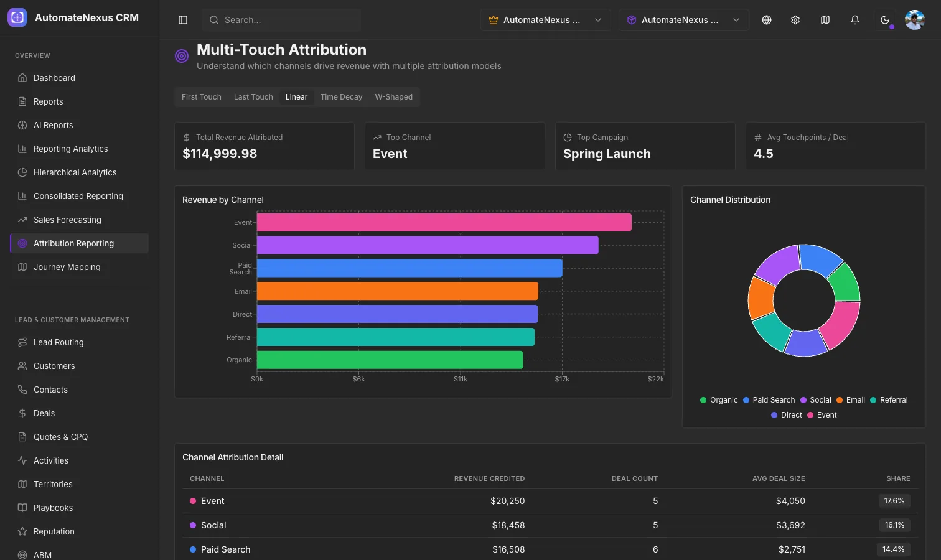The width and height of the screenshot is (941, 560).
Task: Open Consolidated Reporting page
Action: pyautogui.click(x=80, y=196)
